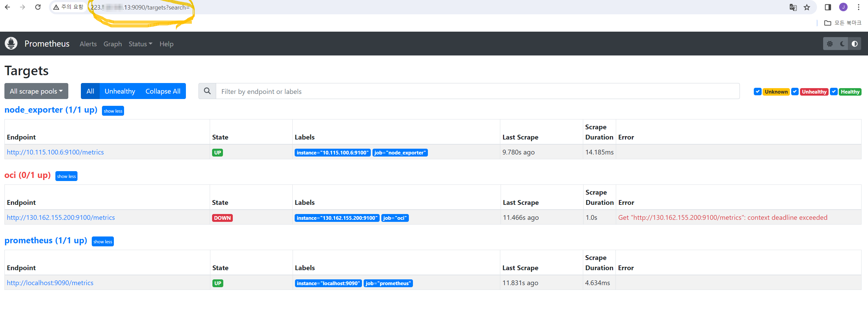
Task: Open the browser three-dot menu
Action: pos(858,7)
